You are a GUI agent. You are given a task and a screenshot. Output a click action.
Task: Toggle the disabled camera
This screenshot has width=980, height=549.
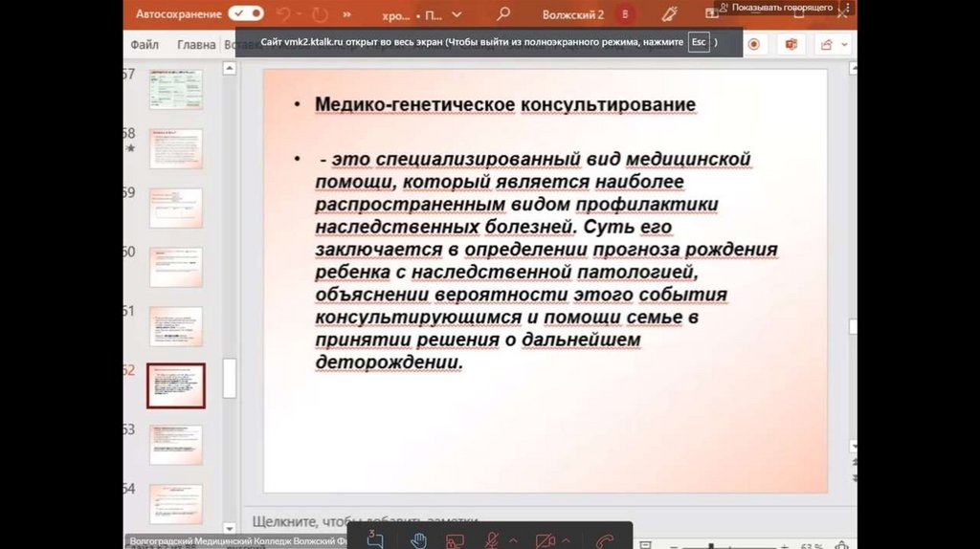546,540
